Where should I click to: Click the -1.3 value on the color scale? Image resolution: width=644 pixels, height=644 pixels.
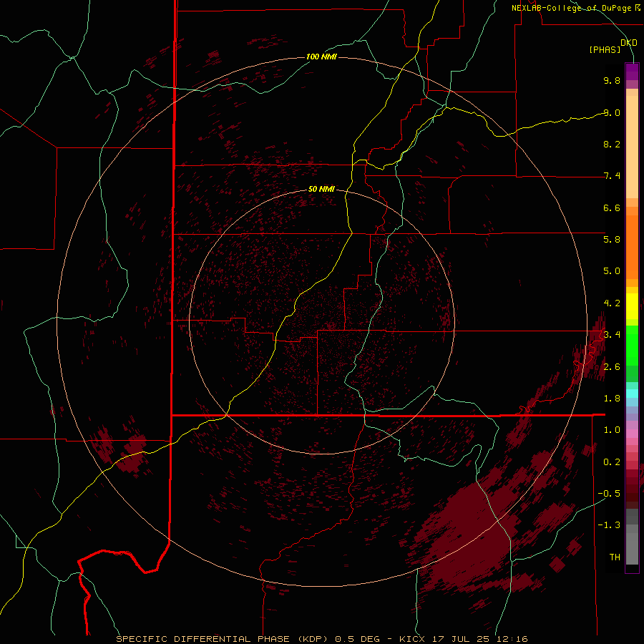click(x=609, y=525)
